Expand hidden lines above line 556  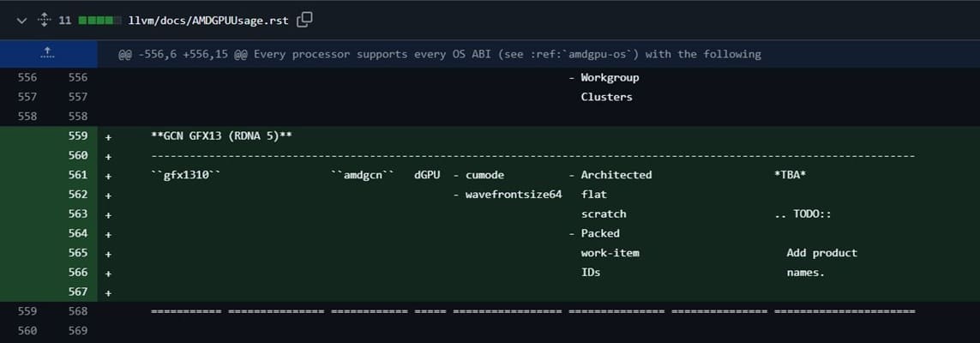click(x=48, y=54)
